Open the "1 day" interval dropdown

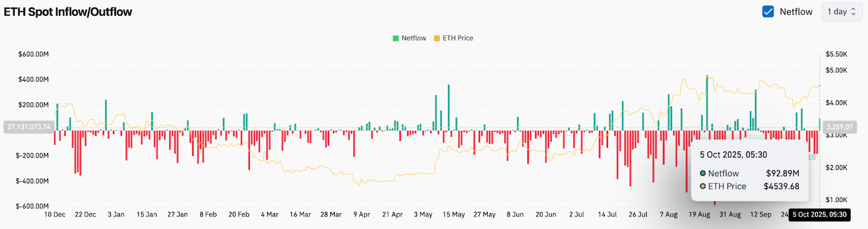pos(841,11)
